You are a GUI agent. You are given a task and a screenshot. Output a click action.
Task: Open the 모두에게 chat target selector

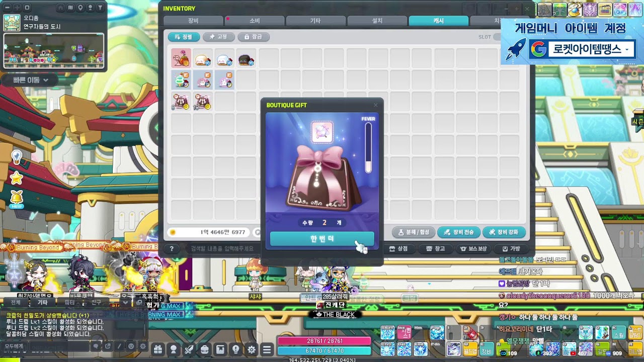(14, 346)
